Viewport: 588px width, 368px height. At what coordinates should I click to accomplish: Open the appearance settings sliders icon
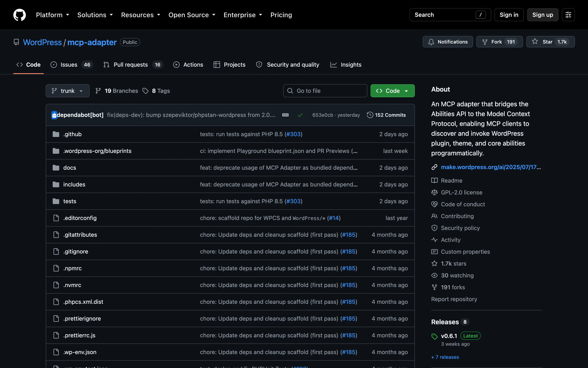coord(568,15)
